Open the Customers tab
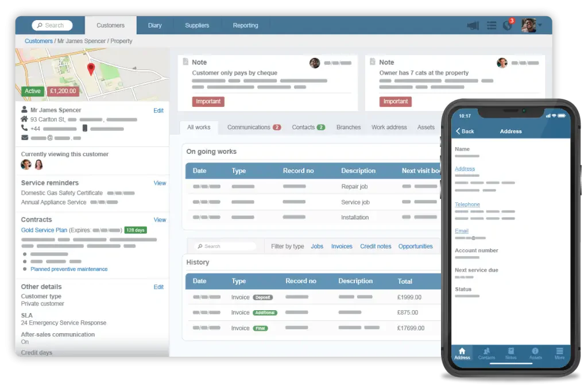The image size is (588, 390). click(x=110, y=25)
